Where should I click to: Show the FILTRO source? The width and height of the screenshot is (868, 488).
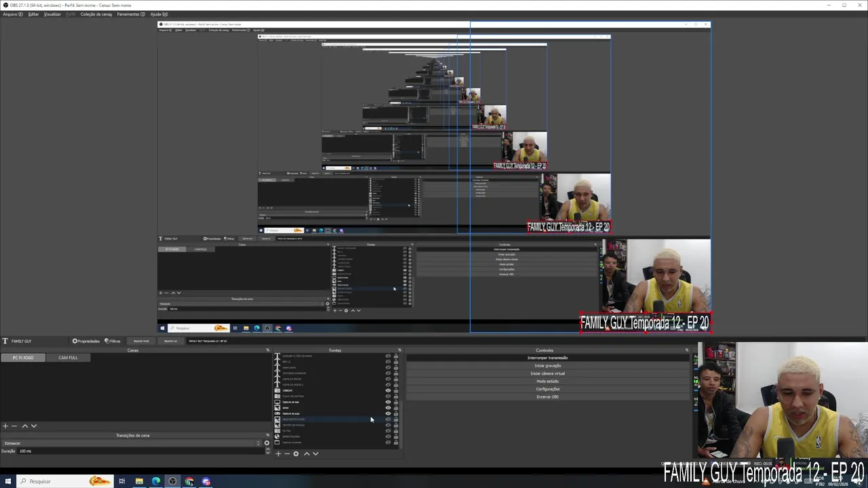click(x=388, y=431)
